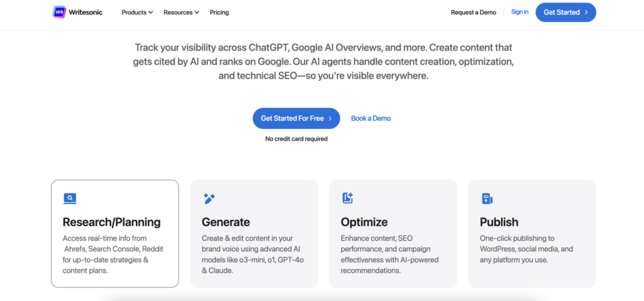Select the Publish card
Viewport: 644px width, 301px height.
[532, 234]
